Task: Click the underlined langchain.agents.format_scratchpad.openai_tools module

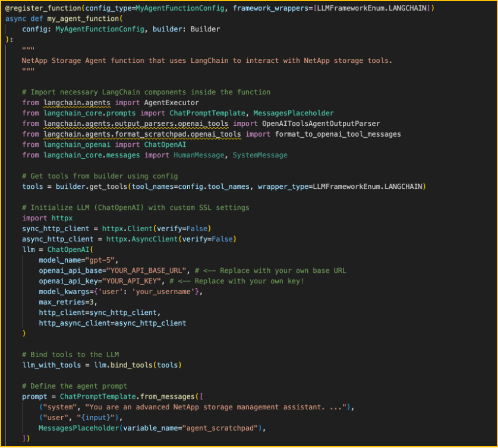Action: pos(142,134)
